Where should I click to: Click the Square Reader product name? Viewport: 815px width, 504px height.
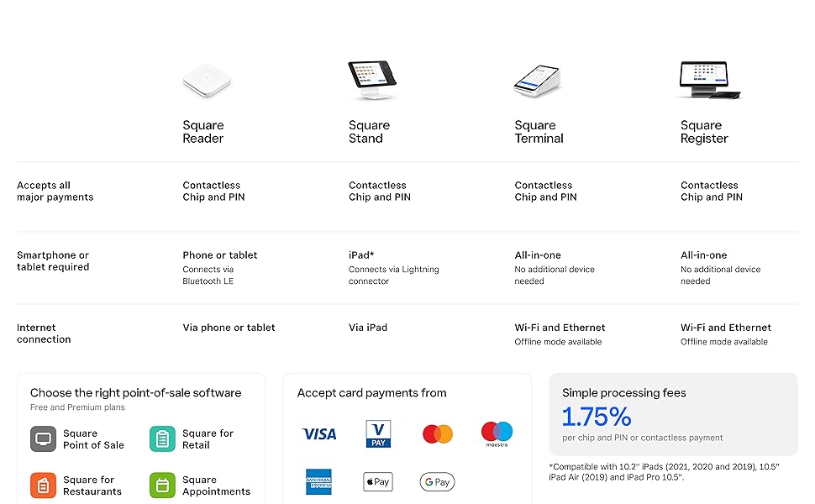point(203,132)
